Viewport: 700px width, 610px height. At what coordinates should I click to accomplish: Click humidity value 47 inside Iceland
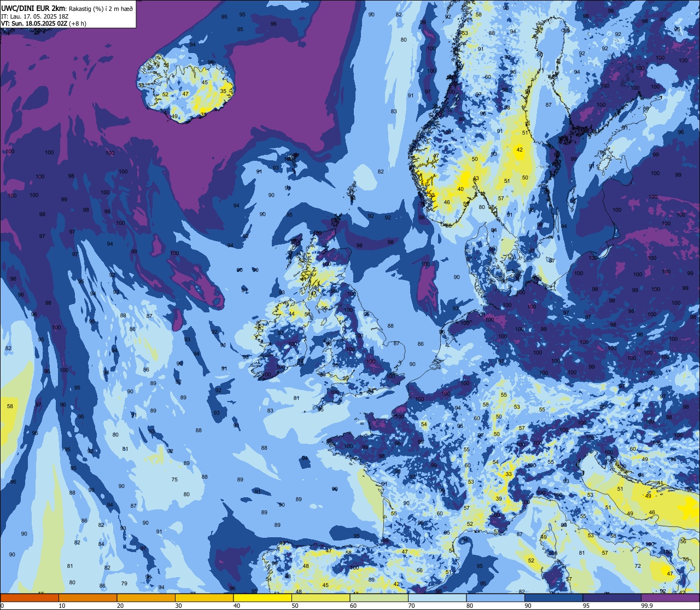pos(185,94)
